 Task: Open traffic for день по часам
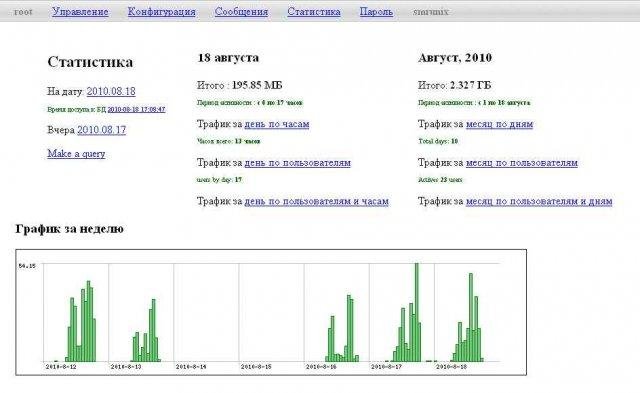[276, 124]
